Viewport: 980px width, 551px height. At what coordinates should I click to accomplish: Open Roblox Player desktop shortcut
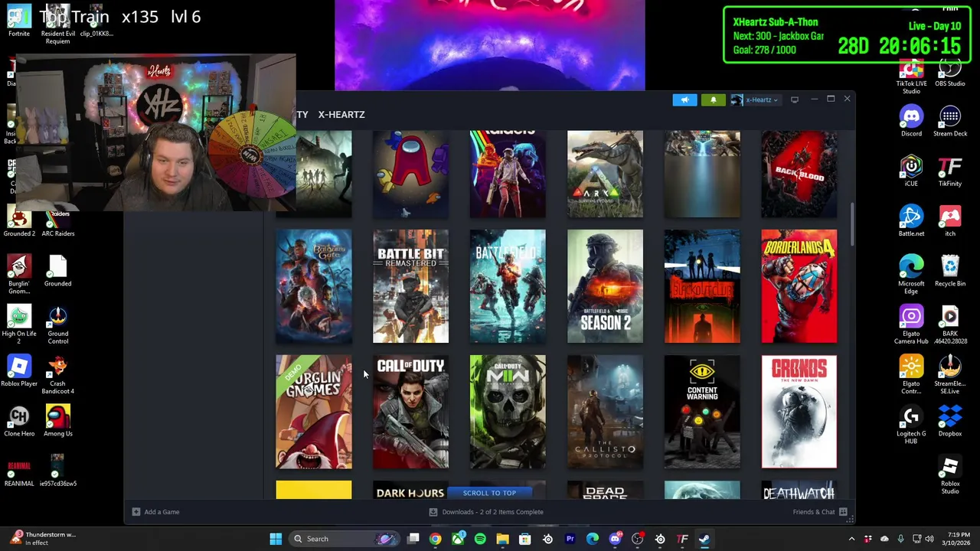(x=19, y=370)
